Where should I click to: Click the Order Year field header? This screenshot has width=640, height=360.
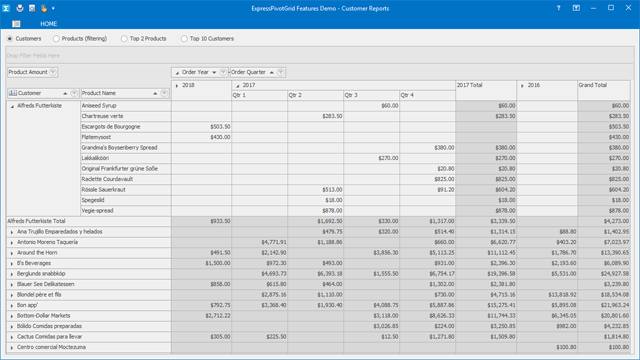pyautogui.click(x=200, y=72)
